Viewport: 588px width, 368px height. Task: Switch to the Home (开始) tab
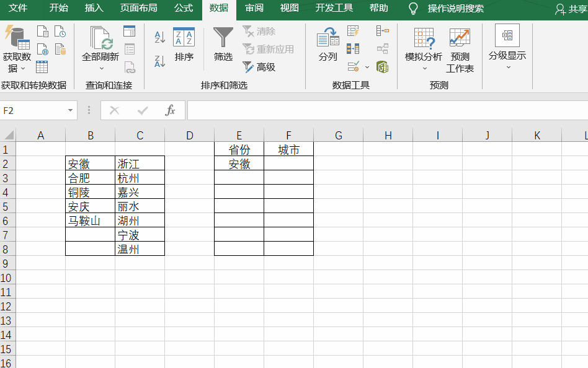click(58, 8)
